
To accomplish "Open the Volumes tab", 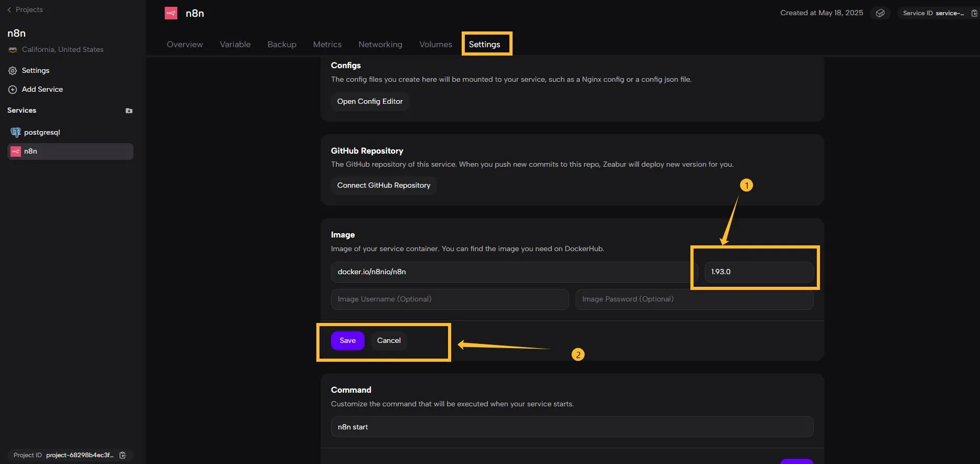I will (x=435, y=45).
